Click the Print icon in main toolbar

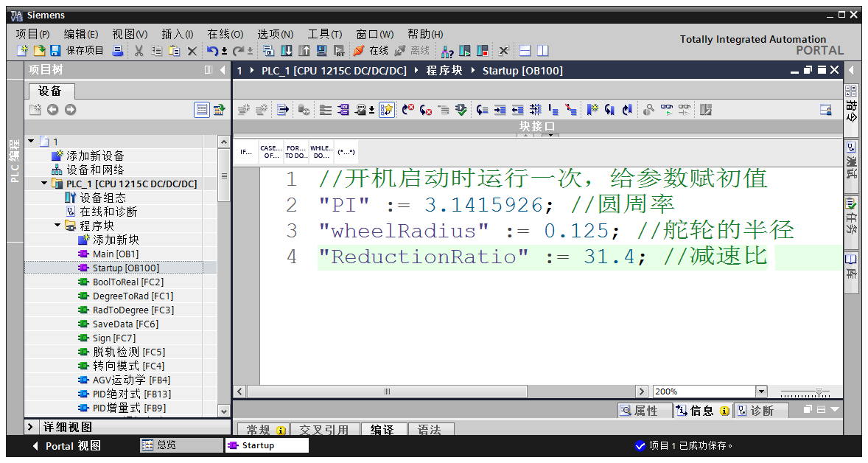[x=118, y=51]
